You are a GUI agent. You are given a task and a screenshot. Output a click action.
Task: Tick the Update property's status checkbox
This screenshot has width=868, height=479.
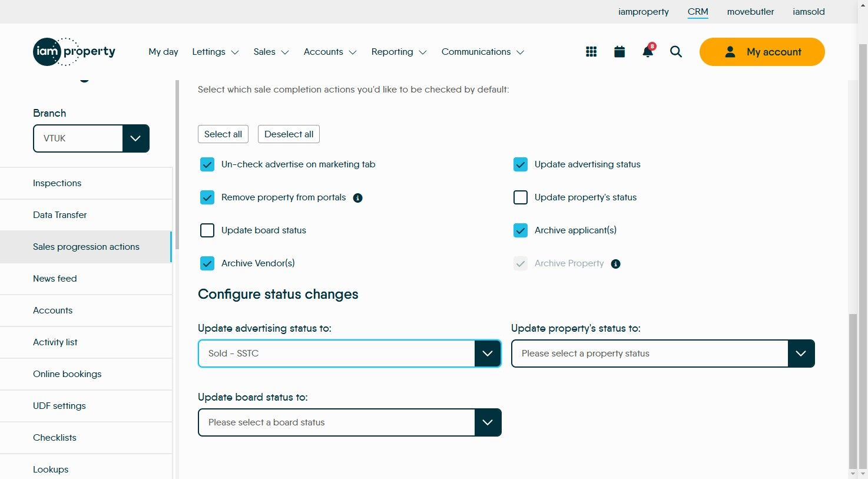(x=521, y=197)
